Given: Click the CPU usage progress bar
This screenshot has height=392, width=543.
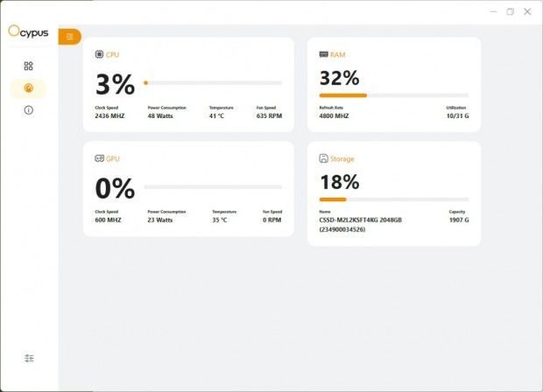Looking at the screenshot, I should [213, 83].
